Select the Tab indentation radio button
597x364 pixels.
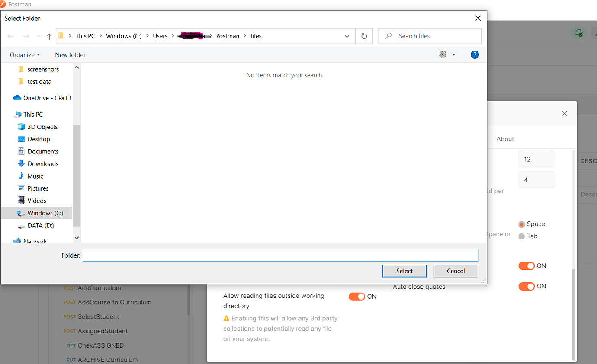pos(523,236)
